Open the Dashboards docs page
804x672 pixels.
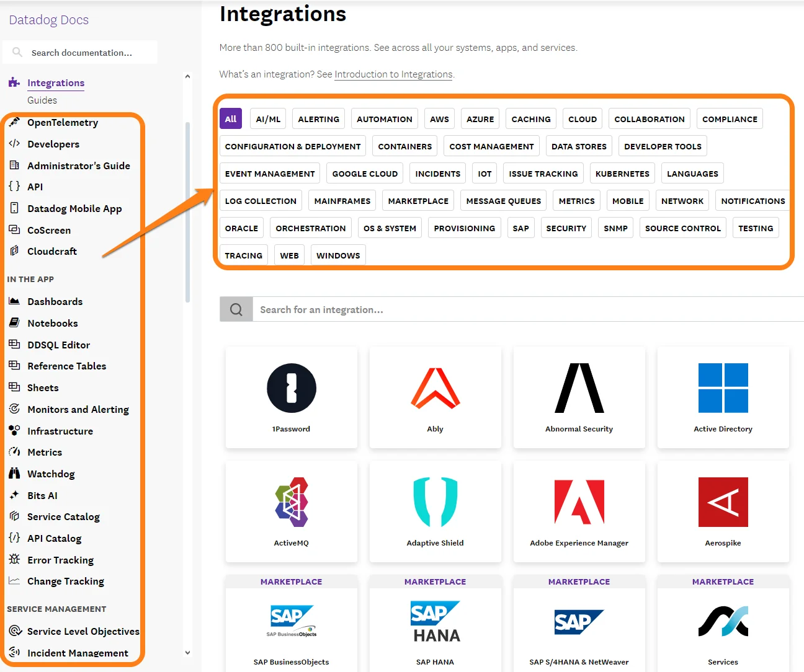click(55, 302)
